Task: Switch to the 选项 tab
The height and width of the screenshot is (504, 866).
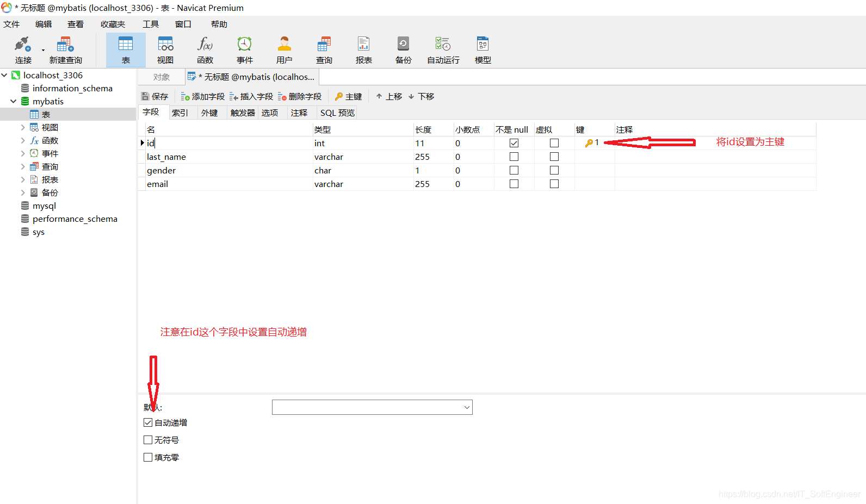Action: point(270,113)
